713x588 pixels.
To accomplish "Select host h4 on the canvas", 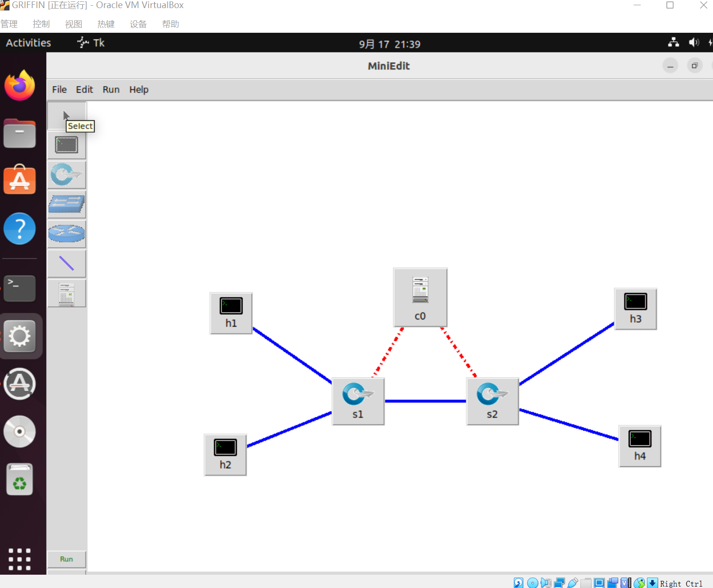I will [640, 446].
